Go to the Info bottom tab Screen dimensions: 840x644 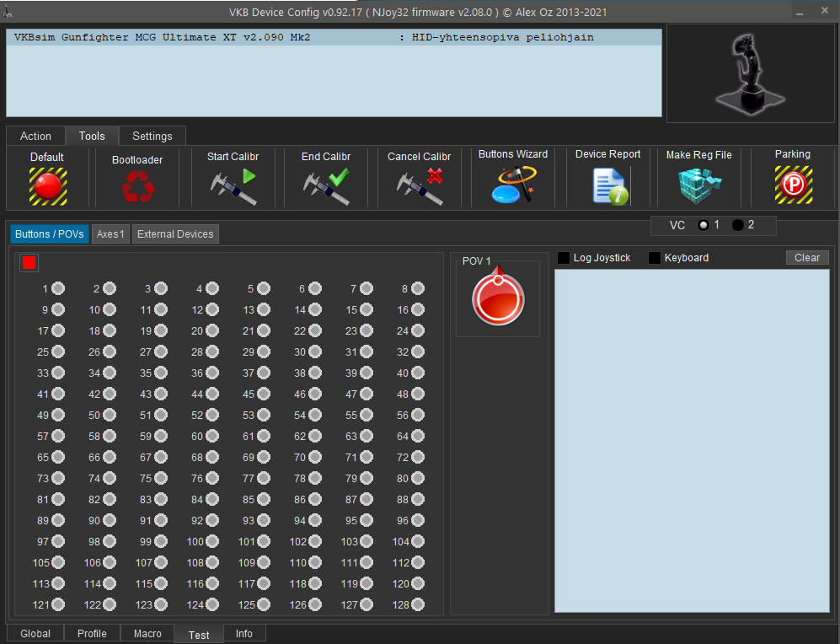point(244,633)
